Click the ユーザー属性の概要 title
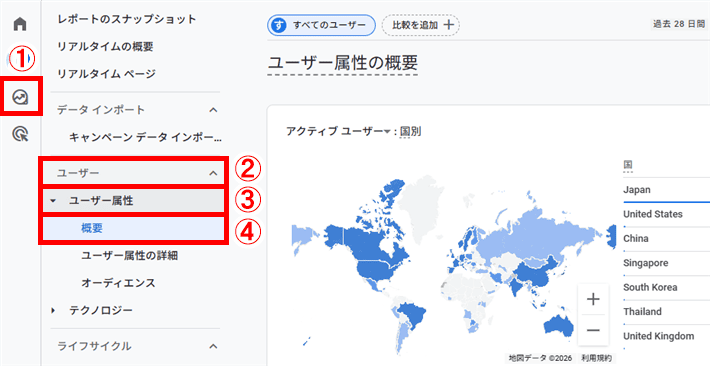The height and width of the screenshot is (366, 710). (x=343, y=63)
